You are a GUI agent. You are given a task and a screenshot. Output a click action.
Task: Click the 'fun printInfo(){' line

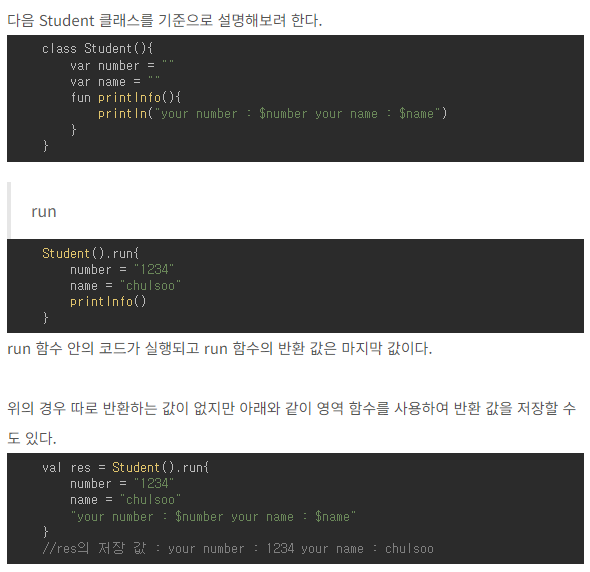point(126,97)
